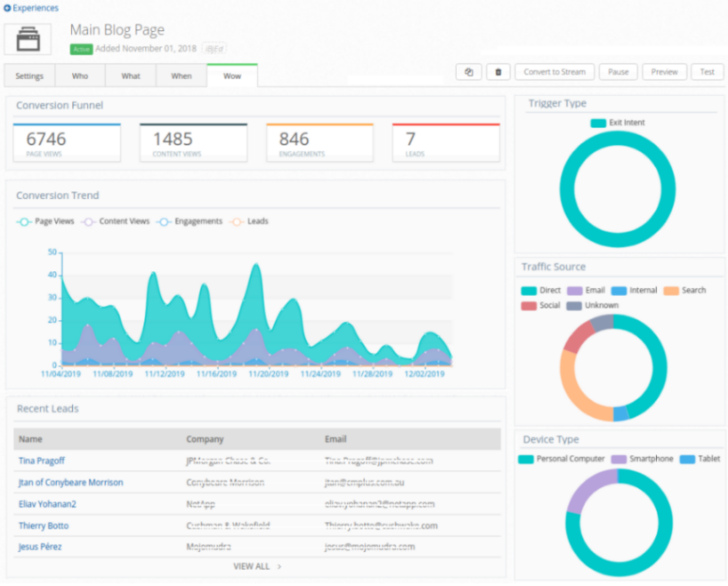
Task: Select the Wow tab
Action: pos(232,76)
